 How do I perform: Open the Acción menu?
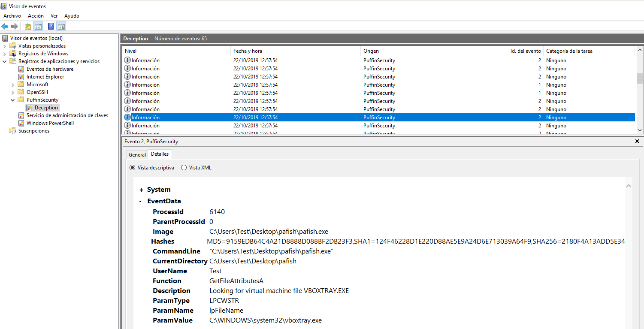[x=36, y=16]
